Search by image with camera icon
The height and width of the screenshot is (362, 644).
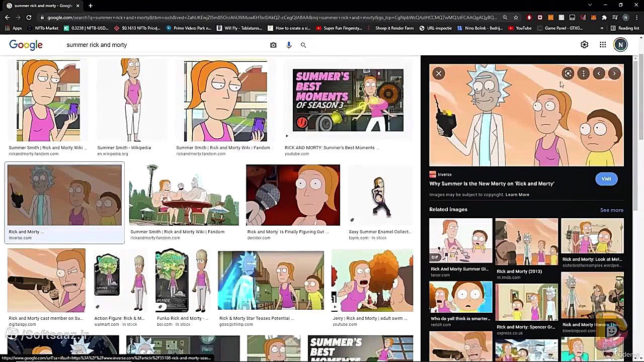point(273,45)
